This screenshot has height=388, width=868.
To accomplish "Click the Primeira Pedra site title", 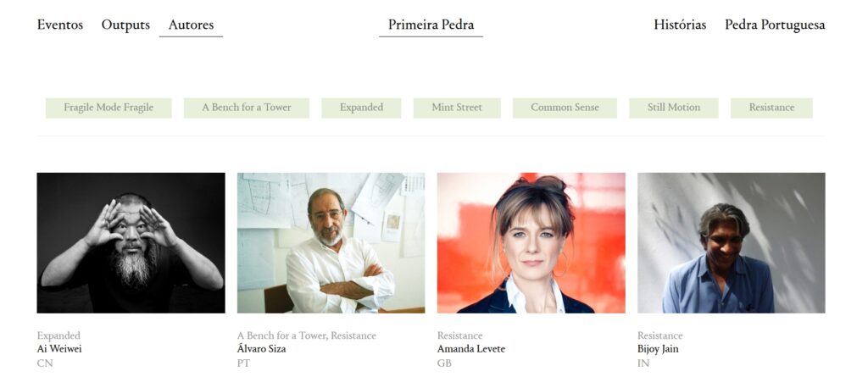I will coord(431,25).
